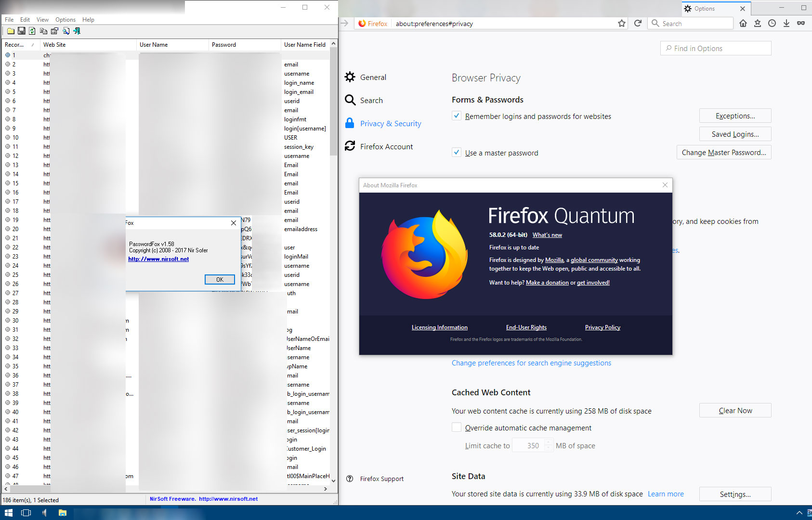Open the Edit menu in PasswordFox

(x=25, y=20)
